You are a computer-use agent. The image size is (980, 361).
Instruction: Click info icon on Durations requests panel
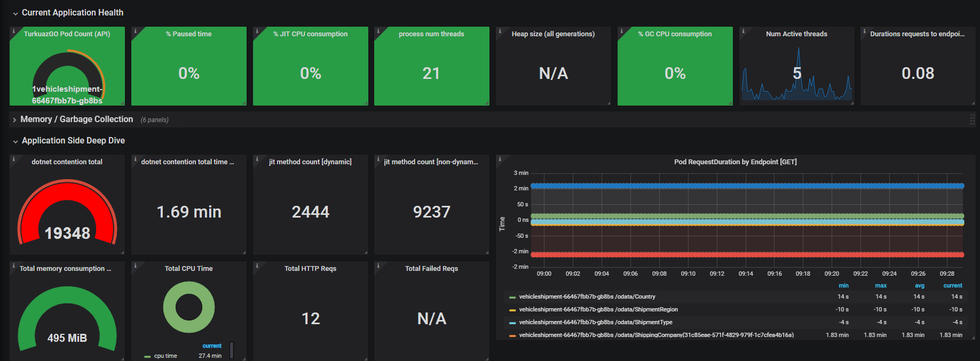(865, 31)
